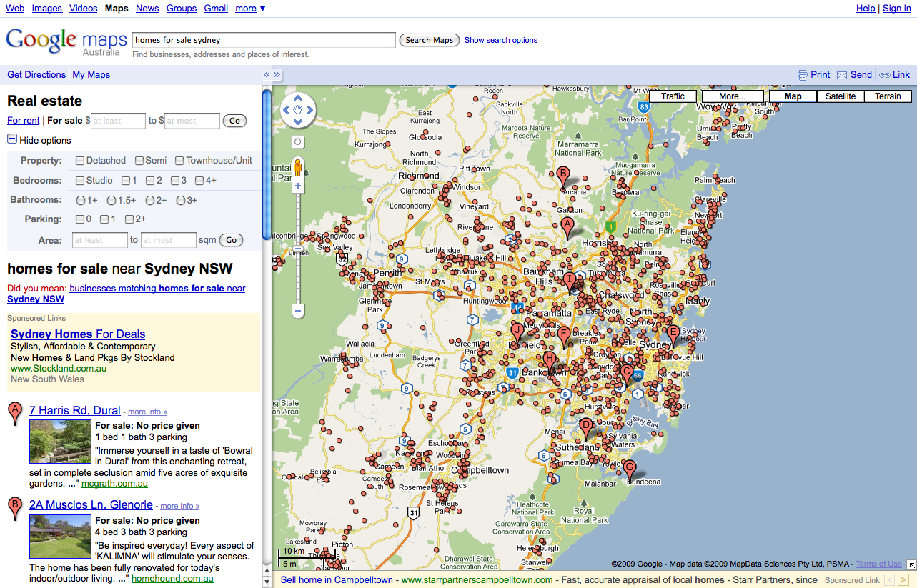917x588 pixels.
Task: Click the price 'at most' input field
Action: (192, 121)
